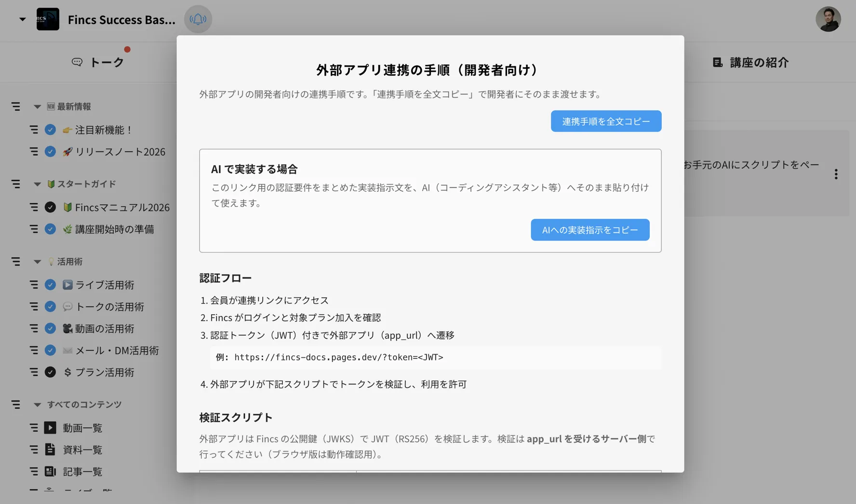The image size is (856, 504).
Task: Click the Fincs Success Bas... workspace title
Action: 121,20
